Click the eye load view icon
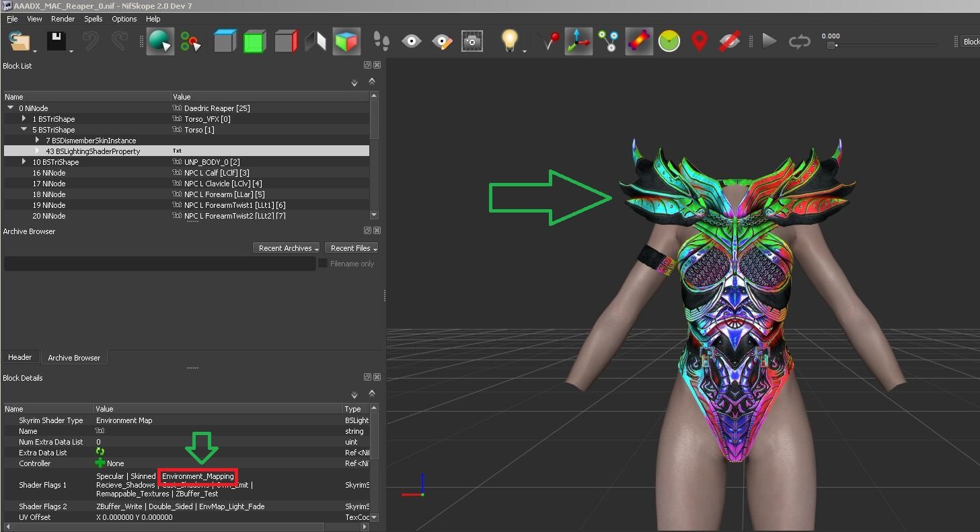Viewport: 980px width, 532px height. pyautogui.click(x=412, y=42)
